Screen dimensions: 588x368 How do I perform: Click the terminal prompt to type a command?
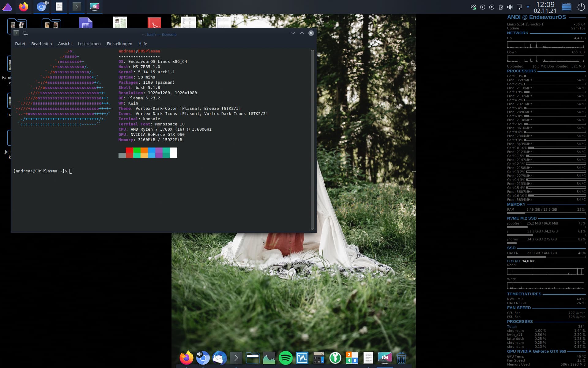[71, 171]
